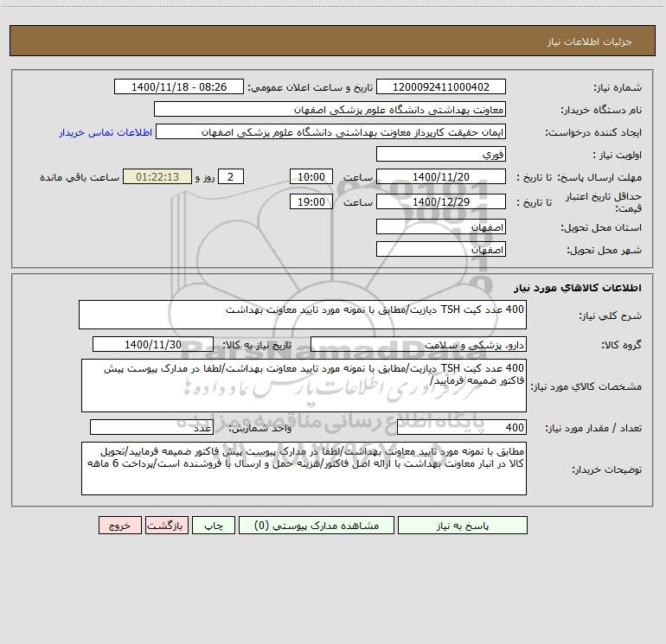Click the quantity field 400

[x=462, y=428]
